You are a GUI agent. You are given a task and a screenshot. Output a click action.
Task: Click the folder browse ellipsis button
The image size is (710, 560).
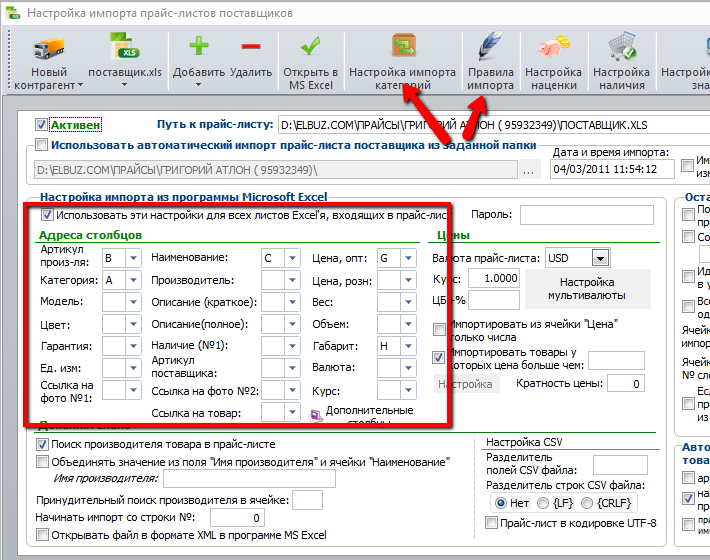click(528, 171)
